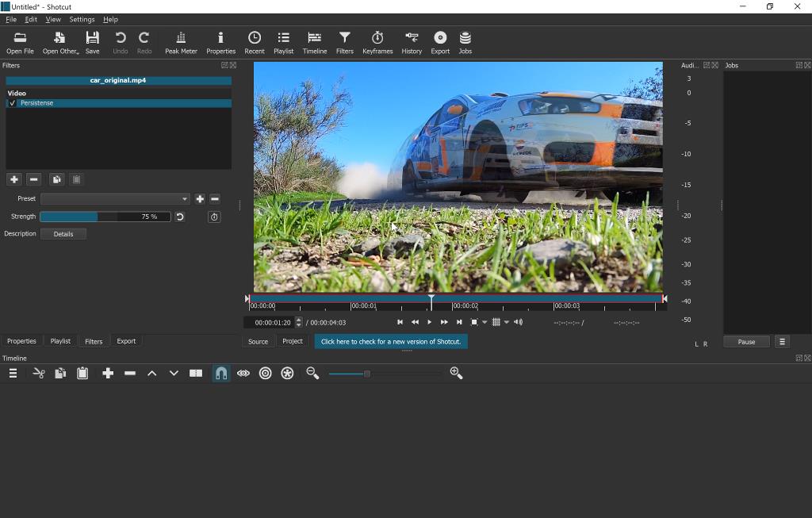Uncheck the Persistense filter checkbox
812x518 pixels.
(13, 103)
